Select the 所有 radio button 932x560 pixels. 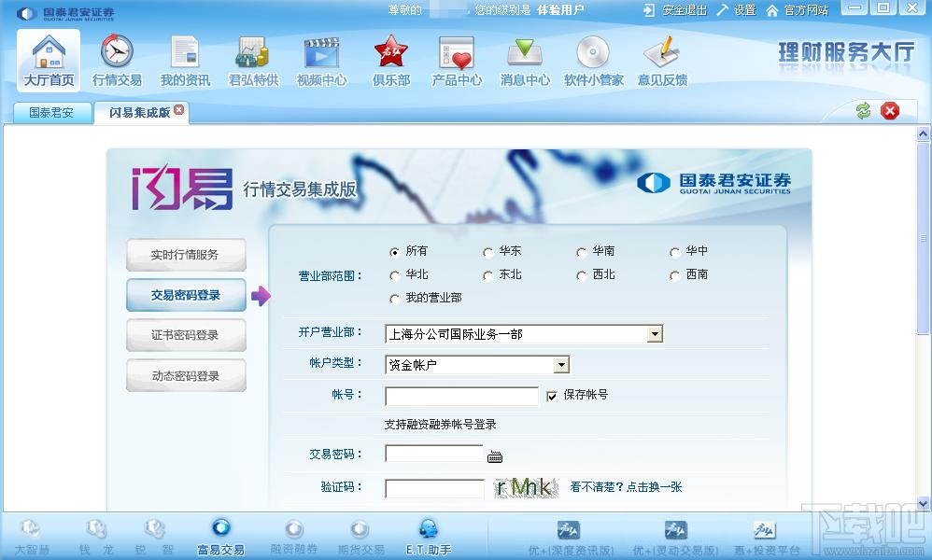click(394, 252)
